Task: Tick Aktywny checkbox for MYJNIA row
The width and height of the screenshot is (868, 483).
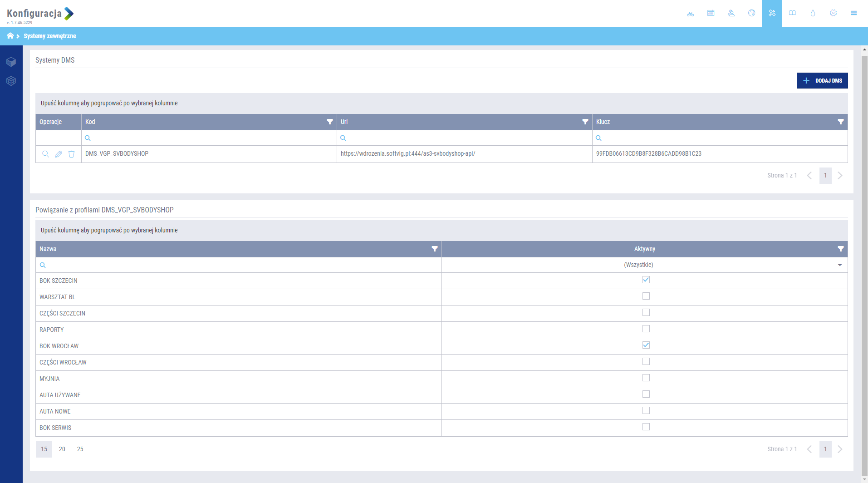Action: coord(646,378)
